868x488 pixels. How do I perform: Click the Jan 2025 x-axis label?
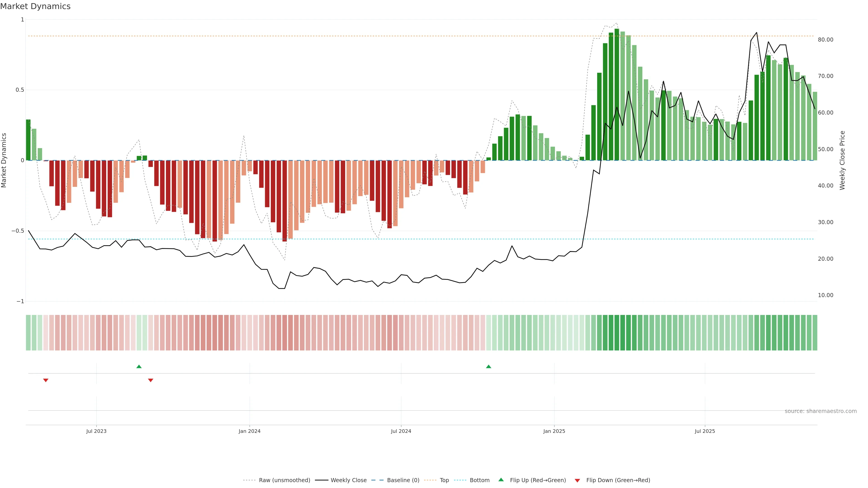pyautogui.click(x=554, y=431)
